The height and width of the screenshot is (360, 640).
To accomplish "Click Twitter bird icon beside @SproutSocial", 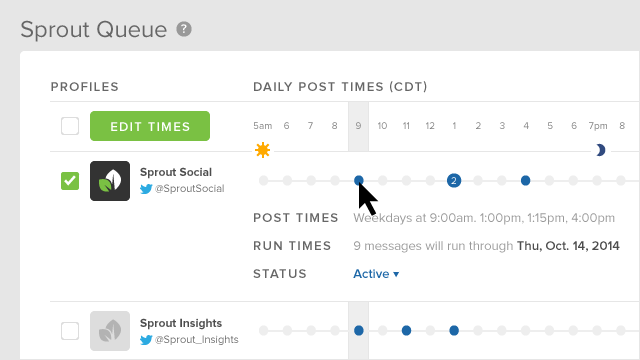I will pos(146,189).
